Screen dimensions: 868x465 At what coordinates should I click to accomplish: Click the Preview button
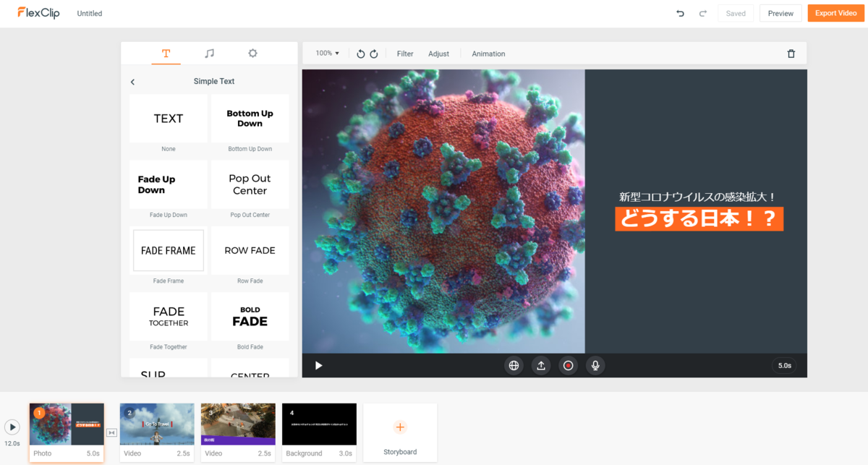pos(780,13)
